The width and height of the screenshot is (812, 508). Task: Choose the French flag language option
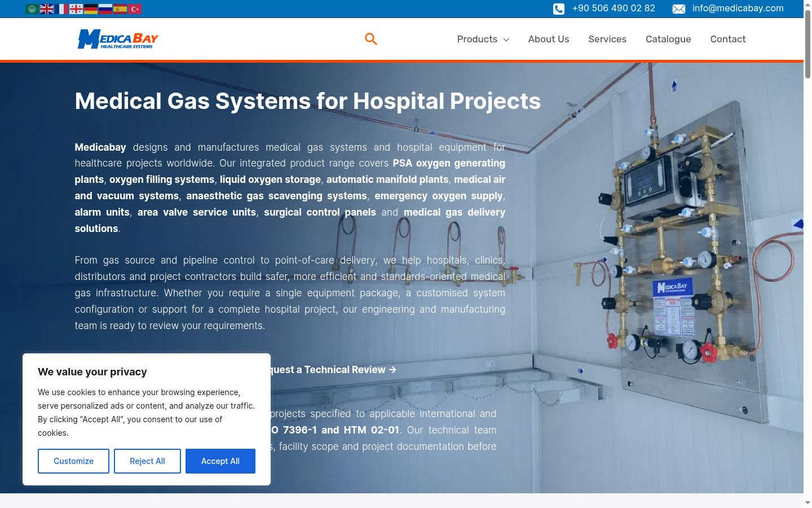click(x=61, y=9)
